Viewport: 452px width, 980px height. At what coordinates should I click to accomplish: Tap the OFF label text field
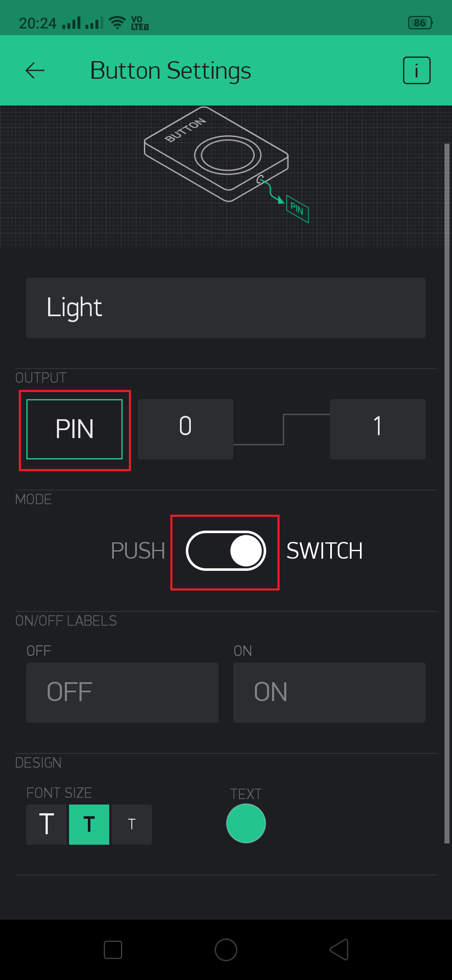point(122,692)
